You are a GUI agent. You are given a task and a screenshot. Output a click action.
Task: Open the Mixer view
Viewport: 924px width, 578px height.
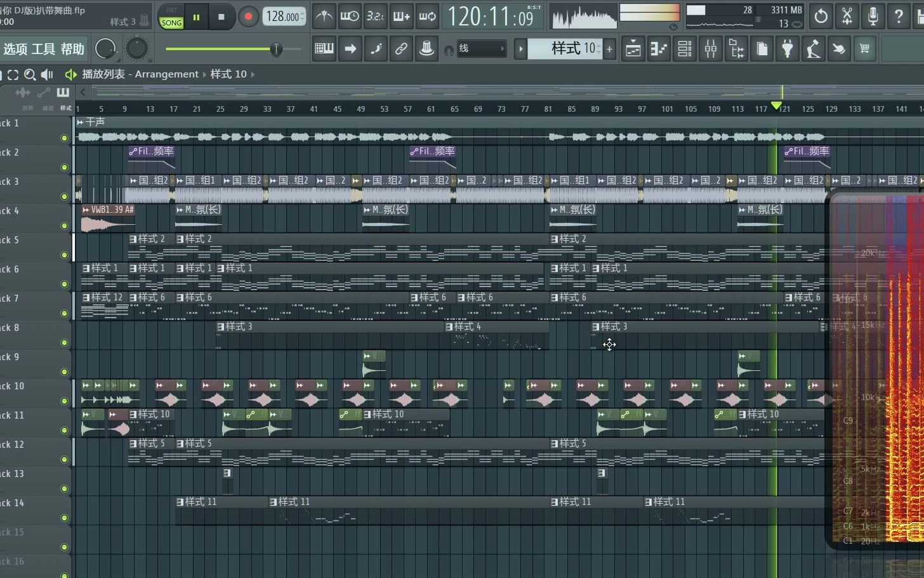pyautogui.click(x=711, y=49)
